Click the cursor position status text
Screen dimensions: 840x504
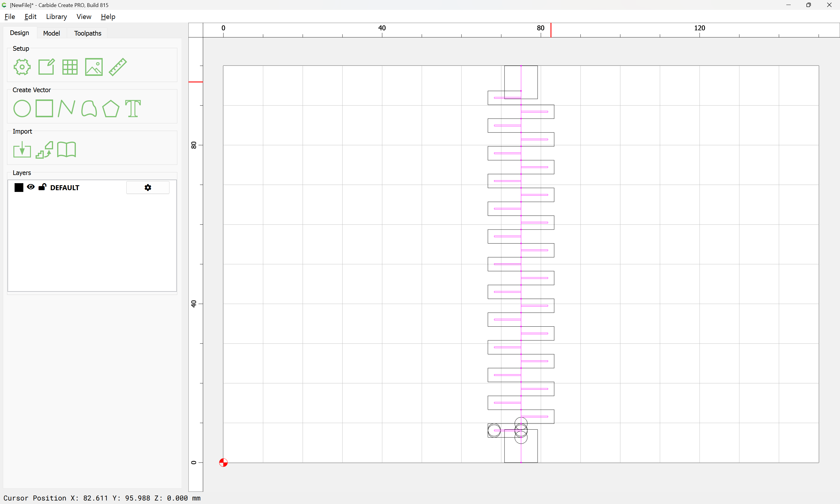pyautogui.click(x=102, y=498)
